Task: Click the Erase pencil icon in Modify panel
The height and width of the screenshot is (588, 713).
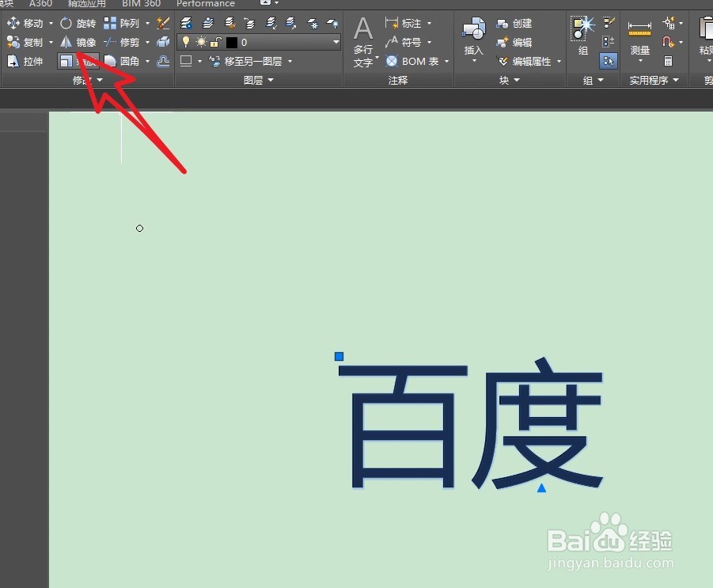Action: coord(163,23)
